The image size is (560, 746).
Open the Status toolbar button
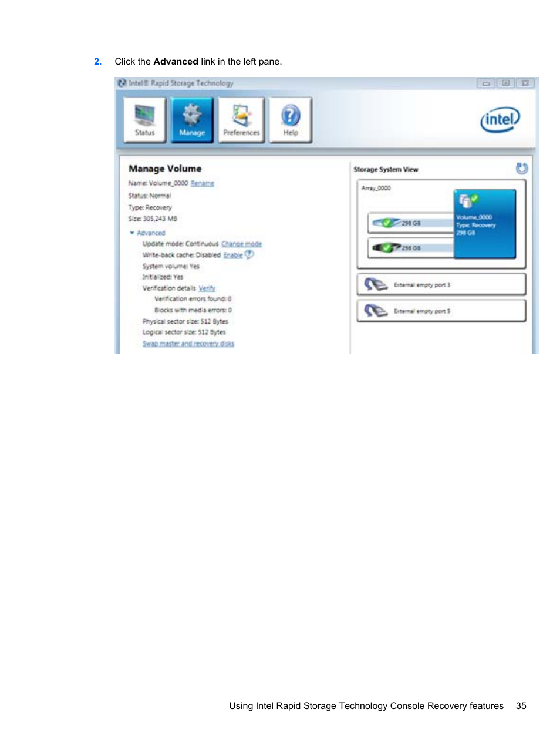[x=144, y=120]
